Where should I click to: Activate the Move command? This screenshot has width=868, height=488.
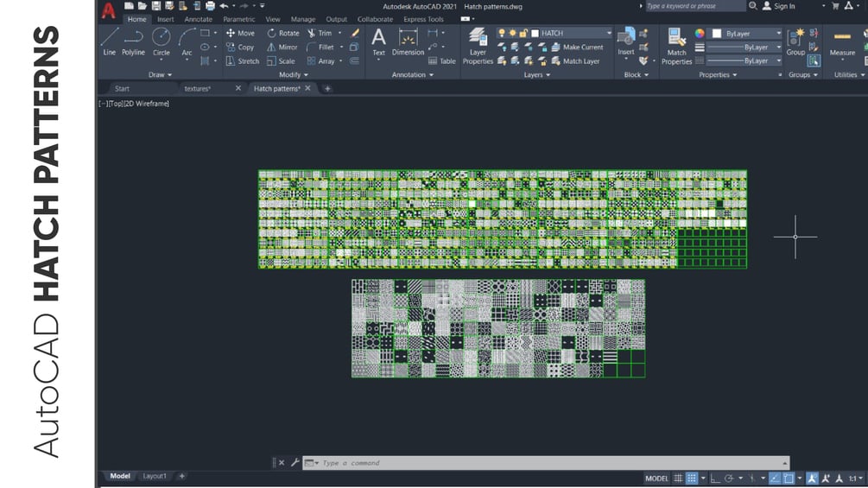pyautogui.click(x=240, y=33)
